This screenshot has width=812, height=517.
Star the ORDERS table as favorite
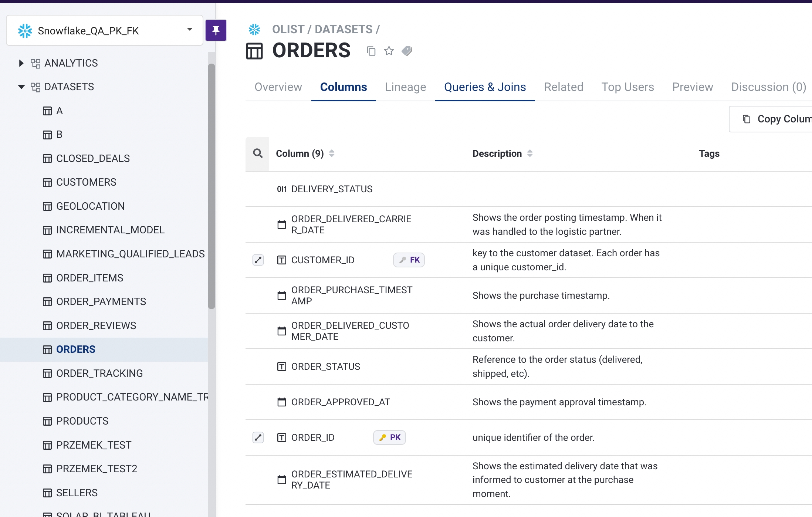(389, 51)
